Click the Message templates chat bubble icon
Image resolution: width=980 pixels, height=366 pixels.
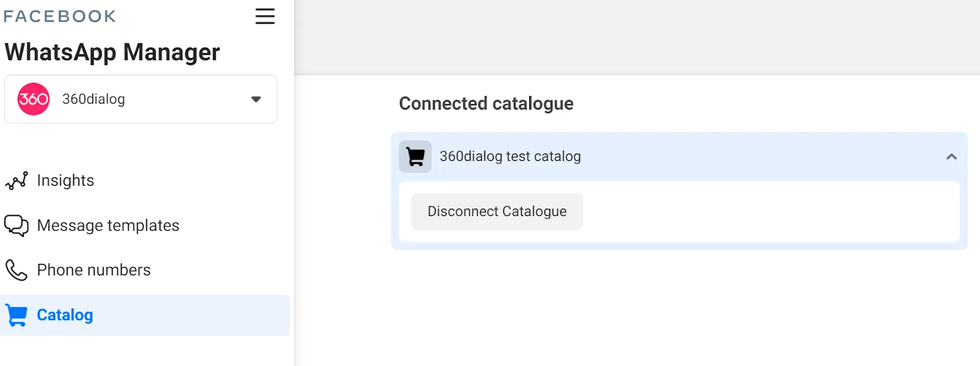[17, 225]
